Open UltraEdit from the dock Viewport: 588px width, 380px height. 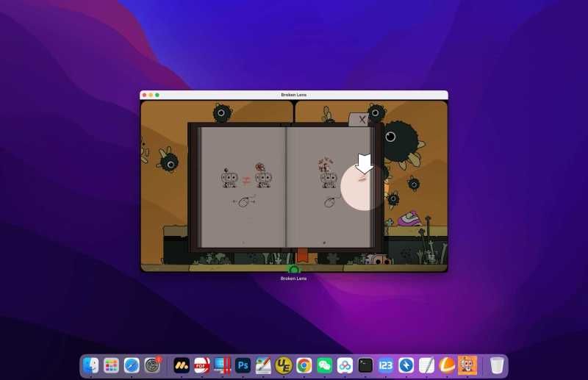point(284,365)
